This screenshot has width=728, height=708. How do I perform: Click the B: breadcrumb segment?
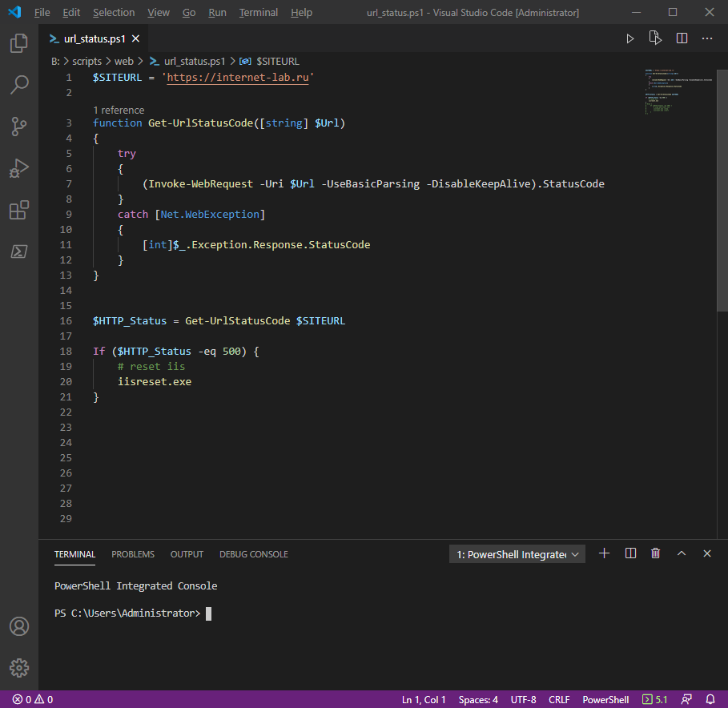[55, 62]
